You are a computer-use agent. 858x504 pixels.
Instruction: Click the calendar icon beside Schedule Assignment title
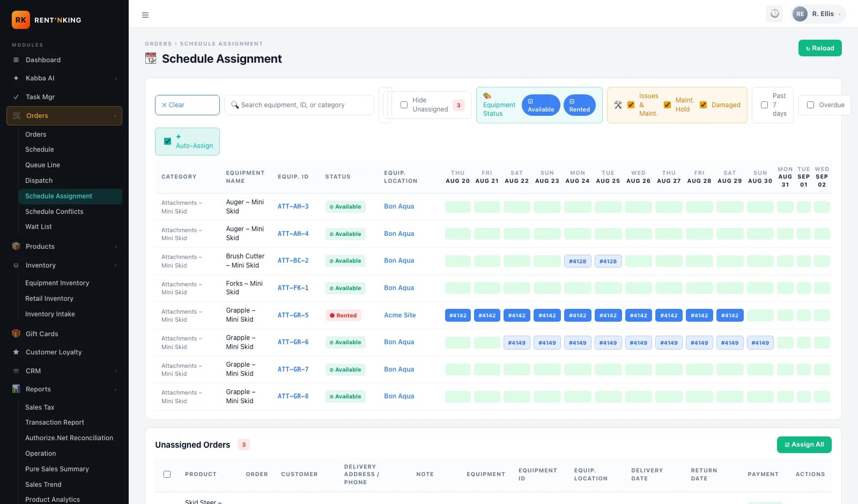pos(151,58)
